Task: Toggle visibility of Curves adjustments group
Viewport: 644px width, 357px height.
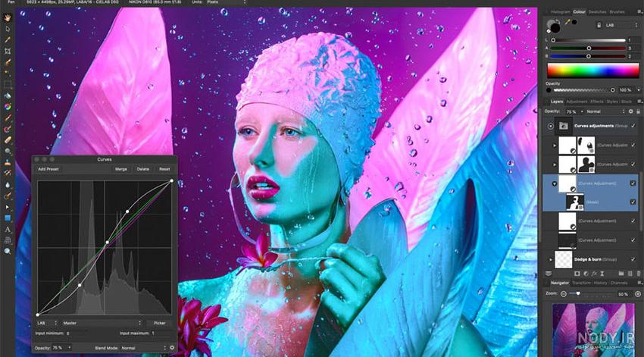Action: click(x=633, y=126)
